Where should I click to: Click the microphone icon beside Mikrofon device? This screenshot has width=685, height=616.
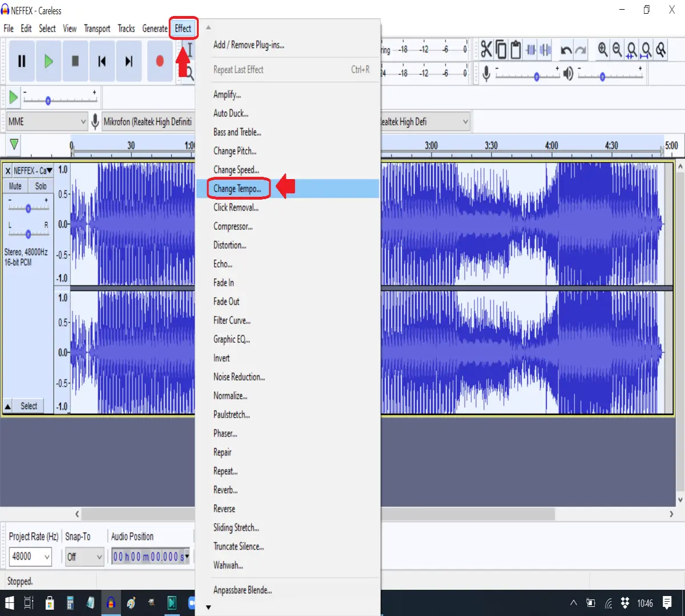[x=95, y=121]
